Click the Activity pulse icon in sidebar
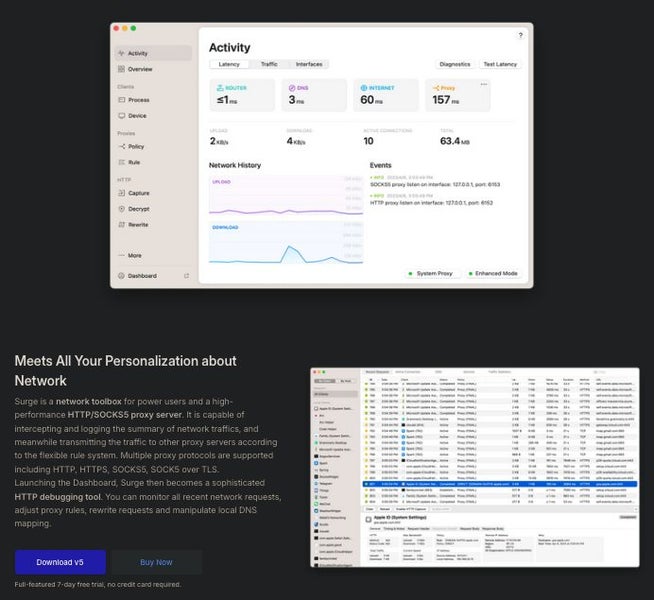This screenshot has height=600, width=654. point(121,53)
